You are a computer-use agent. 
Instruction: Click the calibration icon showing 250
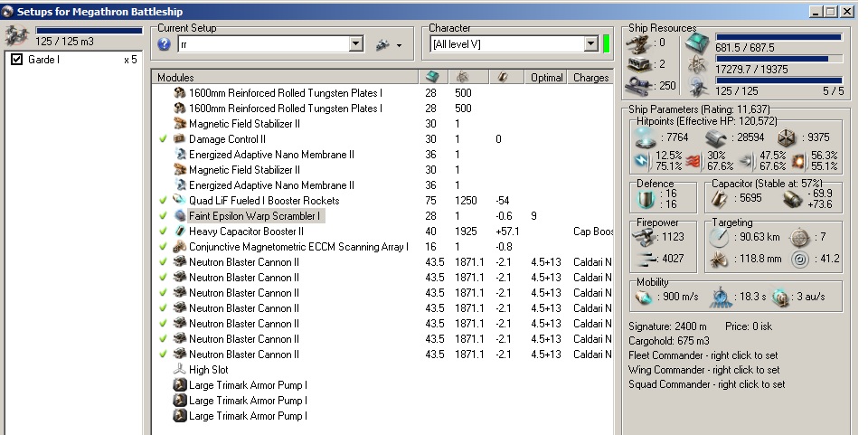[x=637, y=86]
